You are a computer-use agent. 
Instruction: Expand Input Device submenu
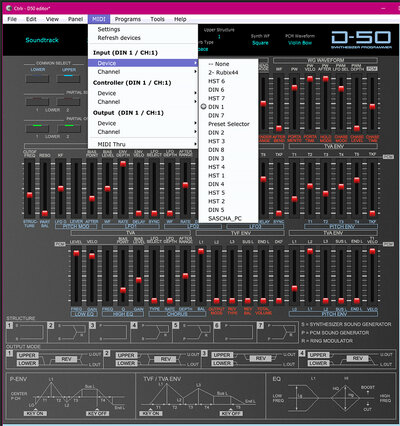[143, 63]
